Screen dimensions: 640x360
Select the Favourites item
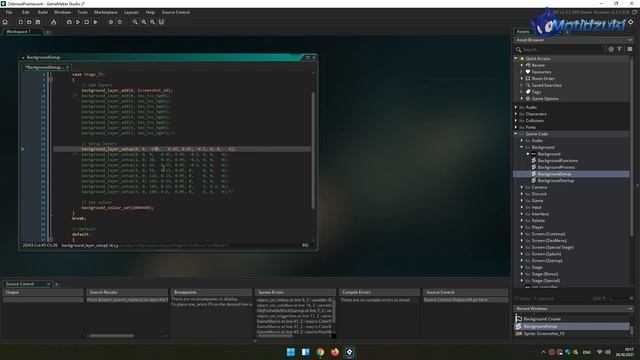click(541, 72)
